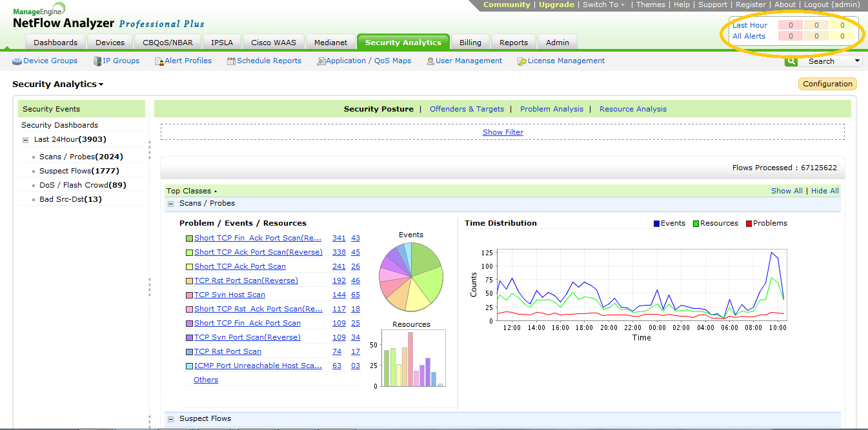Click the IP Groups icon
This screenshot has height=430, width=868.
pyautogui.click(x=97, y=61)
